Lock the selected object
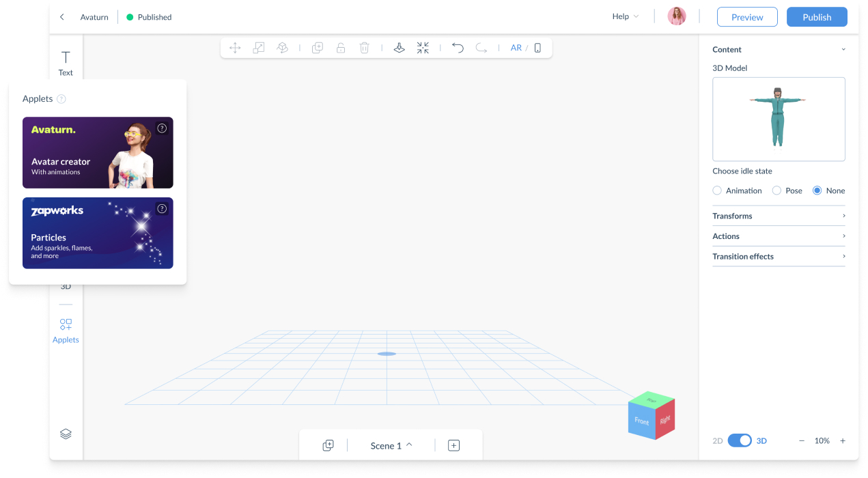868x478 pixels. 341,47
